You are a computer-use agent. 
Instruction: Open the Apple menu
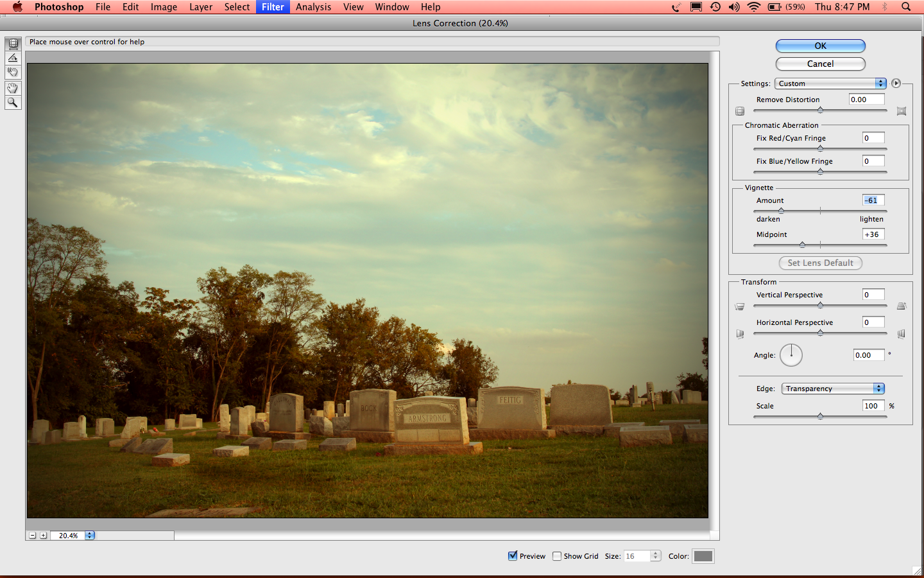17,7
